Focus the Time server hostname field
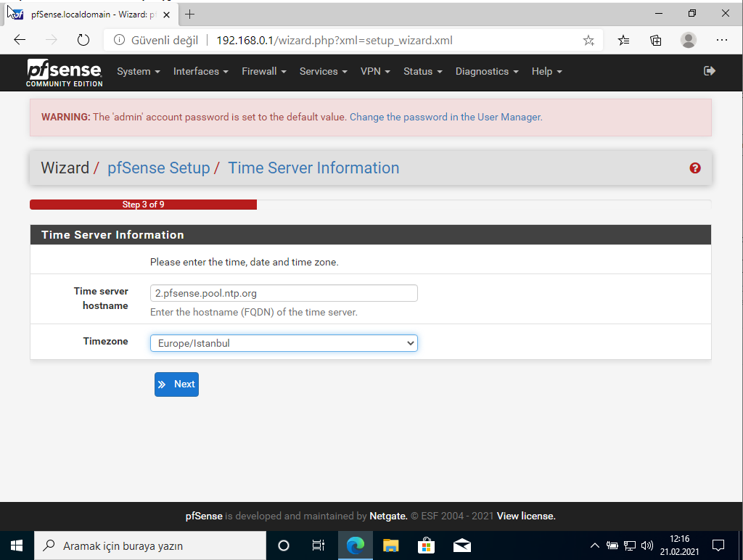 coord(284,293)
